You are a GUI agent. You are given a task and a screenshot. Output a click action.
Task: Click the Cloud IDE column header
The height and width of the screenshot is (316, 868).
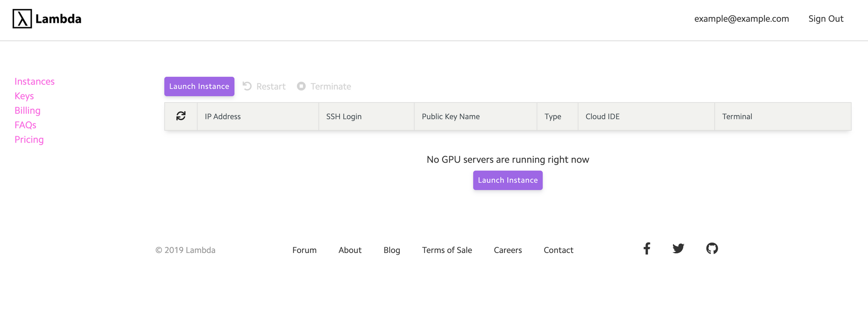tap(646, 116)
